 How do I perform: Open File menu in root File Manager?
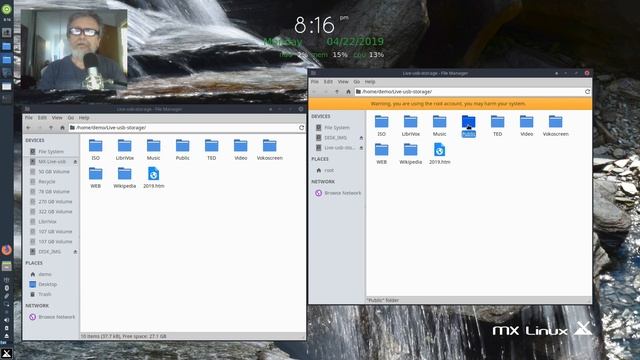315,82
